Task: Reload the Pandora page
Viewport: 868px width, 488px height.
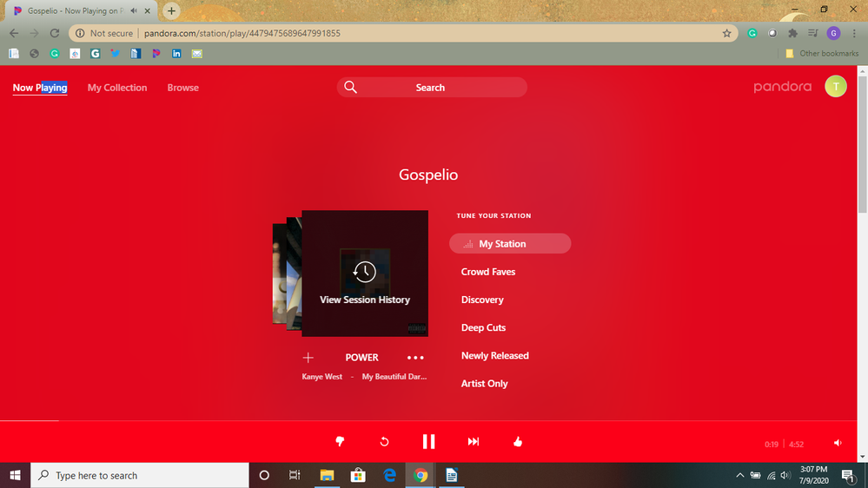Action: (x=54, y=33)
